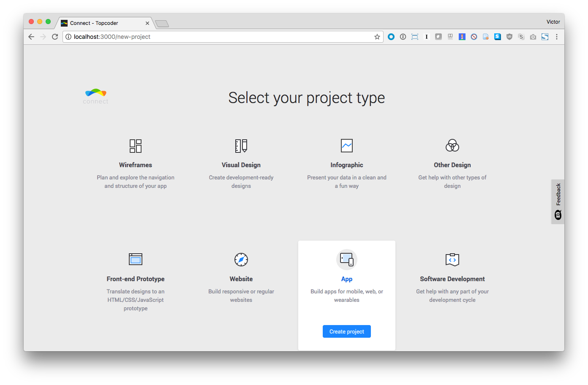The width and height of the screenshot is (588, 385).
Task: Open the Connect logo home link
Action: pos(96,96)
